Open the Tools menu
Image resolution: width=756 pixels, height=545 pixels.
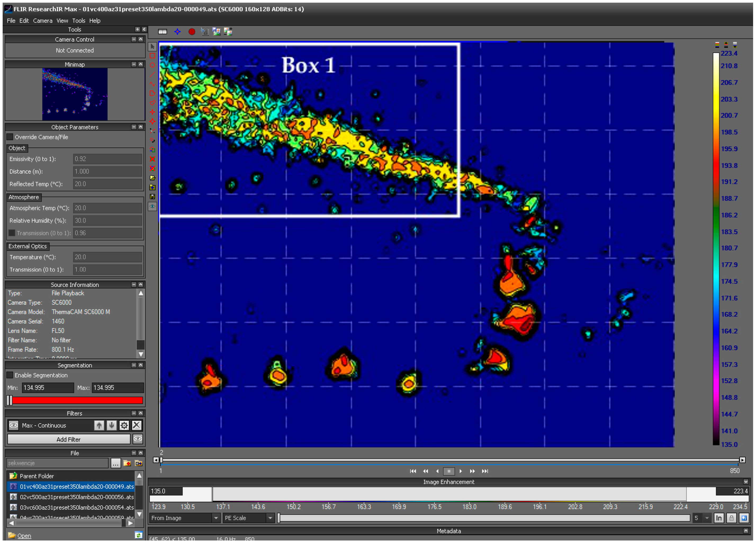tap(79, 21)
